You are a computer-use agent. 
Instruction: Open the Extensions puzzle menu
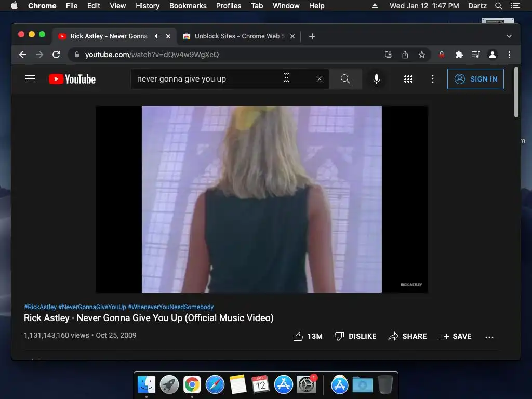tap(459, 55)
